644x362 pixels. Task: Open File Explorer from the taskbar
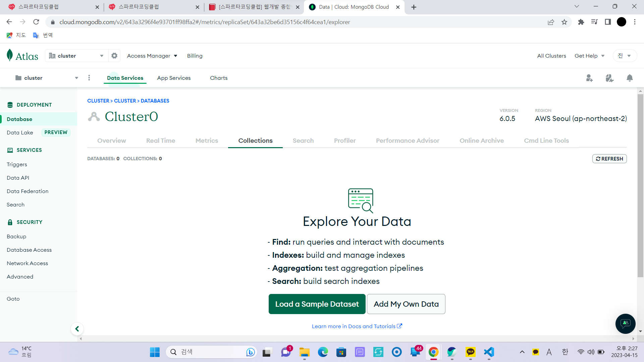click(304, 352)
